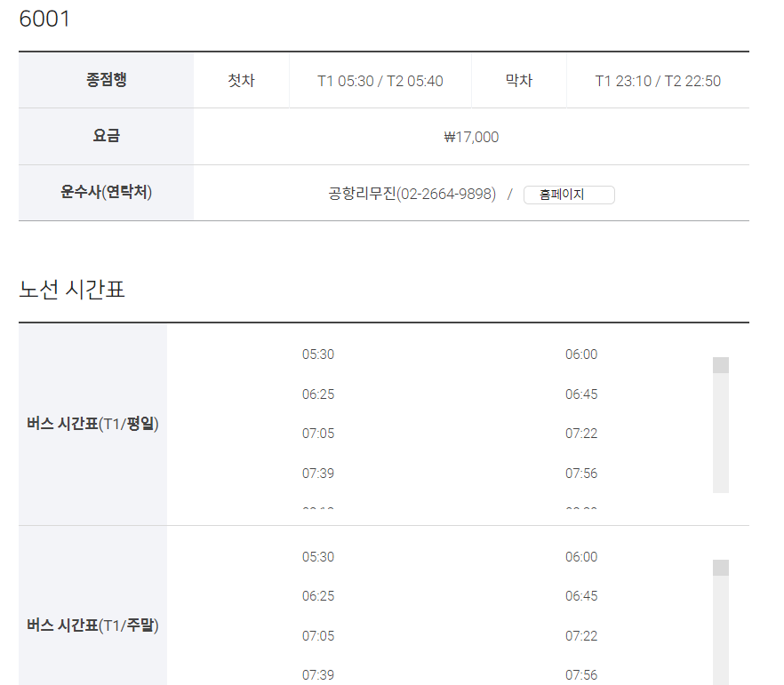Click the last bus time T1 23:10 / T2 22:50
This screenshot has width=784, height=685.
tap(658, 81)
